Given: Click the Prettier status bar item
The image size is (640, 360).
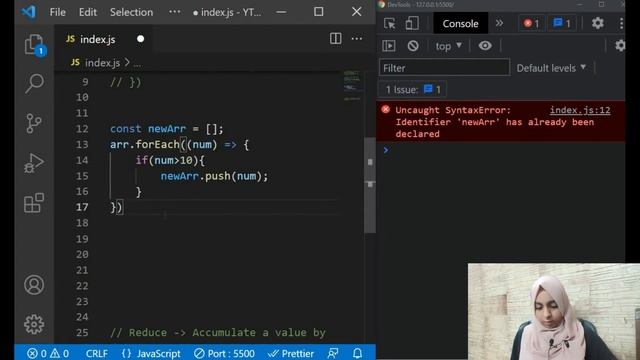Looking at the screenshot, I should 291,353.
